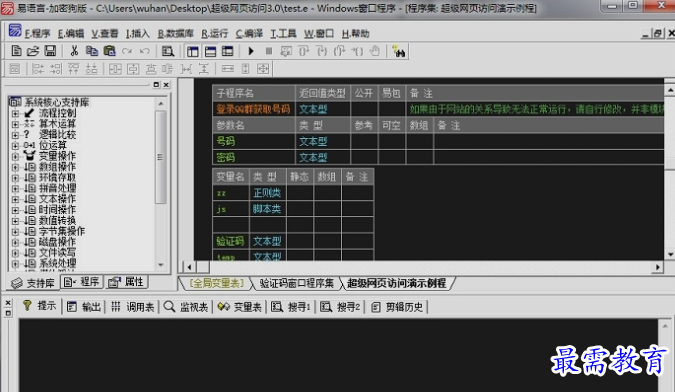Image resolution: width=675 pixels, height=392 pixels.
Task: Paste with the clipboard icon
Action: point(109,51)
